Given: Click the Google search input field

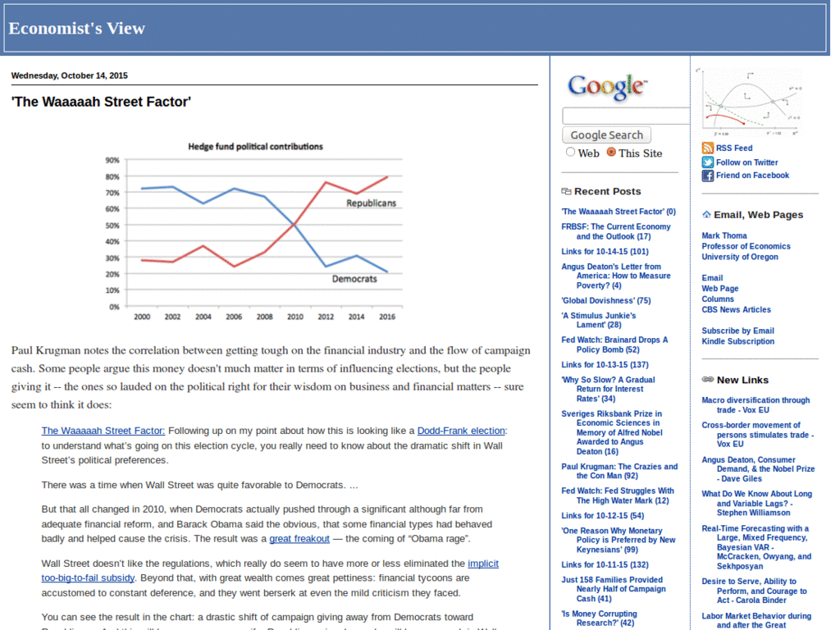Looking at the screenshot, I should (626, 116).
